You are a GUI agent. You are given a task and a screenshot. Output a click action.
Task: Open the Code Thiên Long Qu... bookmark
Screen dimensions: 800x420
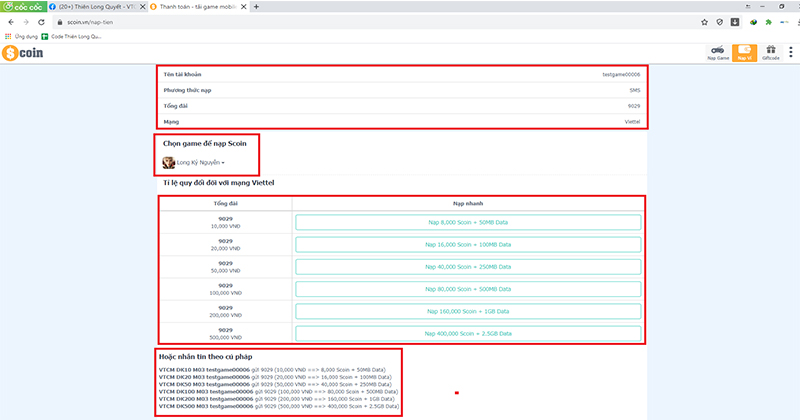[x=71, y=36]
